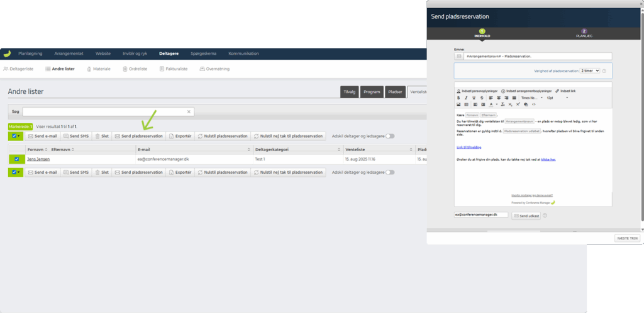Click help icon beside pladsreservation duration

tap(604, 71)
